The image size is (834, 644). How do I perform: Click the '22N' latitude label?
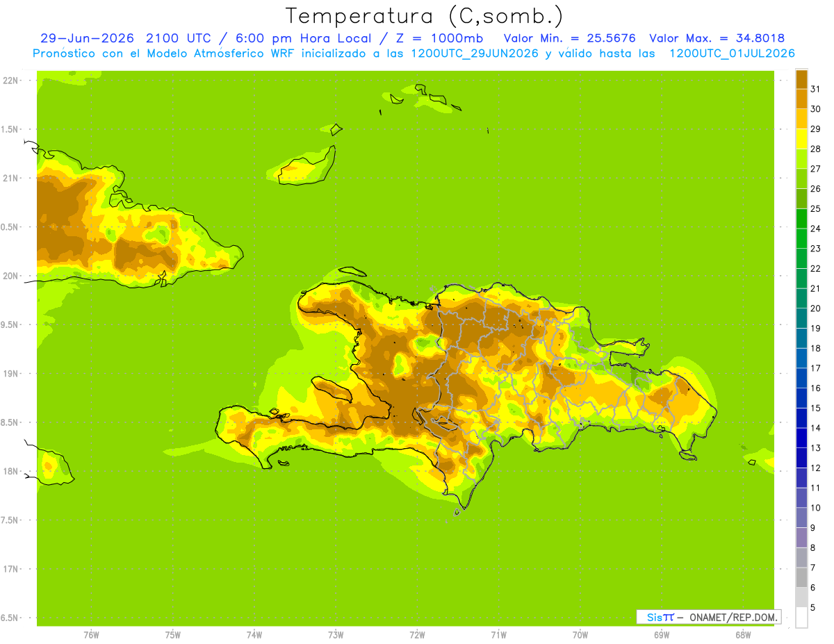[10, 81]
